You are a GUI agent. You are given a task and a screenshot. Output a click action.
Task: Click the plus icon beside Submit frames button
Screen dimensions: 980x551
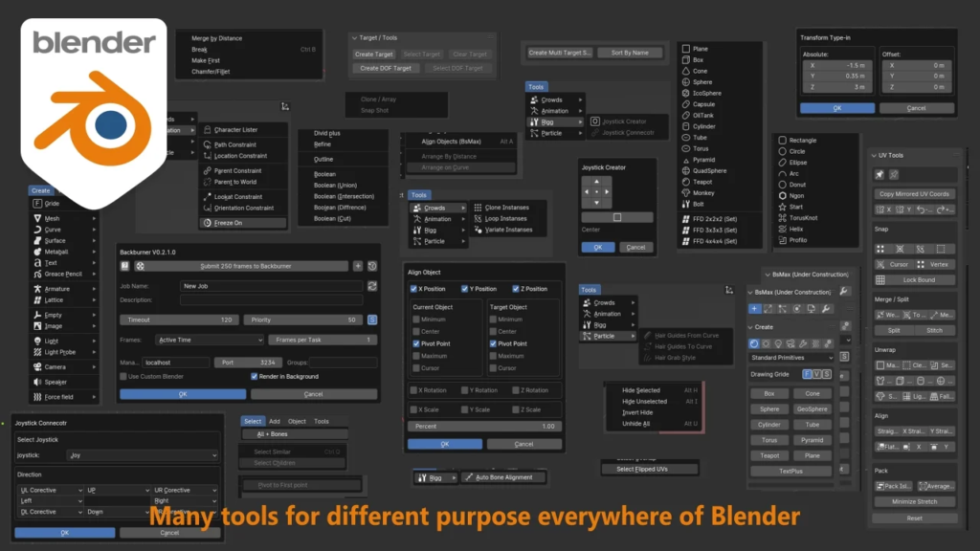[358, 266]
